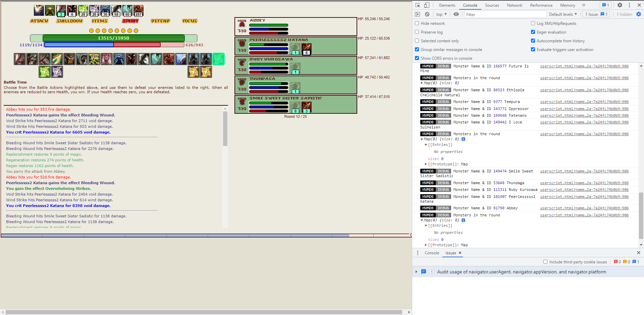Click the buff icon with counter 36
The image size is (644, 315).
pos(105,10)
